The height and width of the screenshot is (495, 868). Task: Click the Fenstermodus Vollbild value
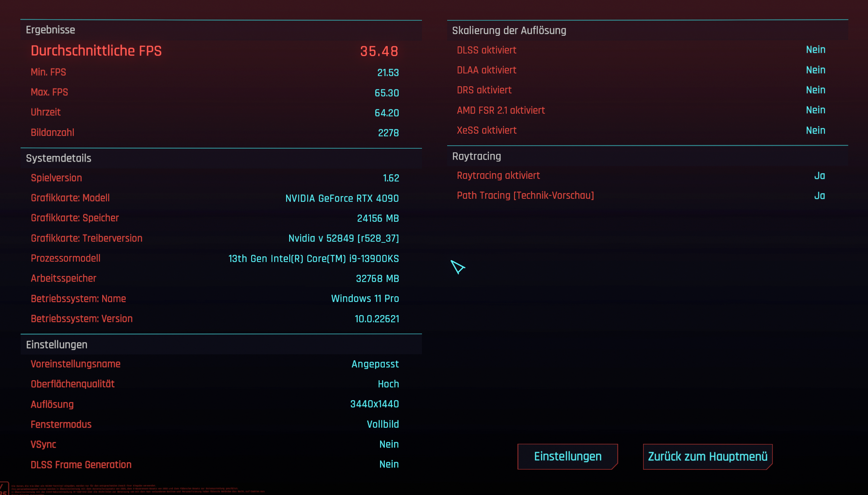[382, 424]
